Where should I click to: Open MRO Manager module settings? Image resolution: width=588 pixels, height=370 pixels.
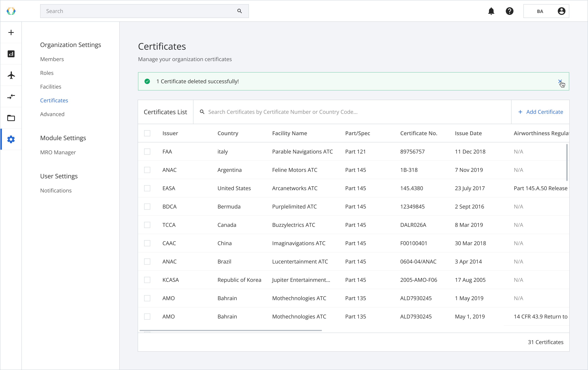(x=58, y=152)
